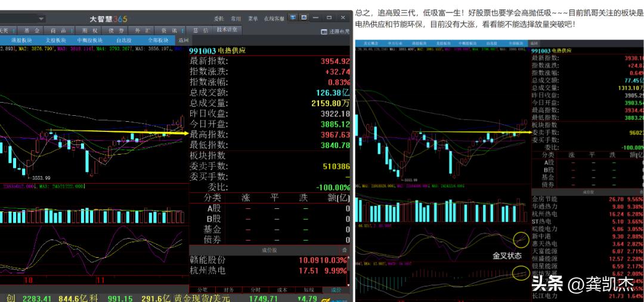Screen dimensions: 644x302
Task: Open the 委托 trading menu
Action: point(219,19)
